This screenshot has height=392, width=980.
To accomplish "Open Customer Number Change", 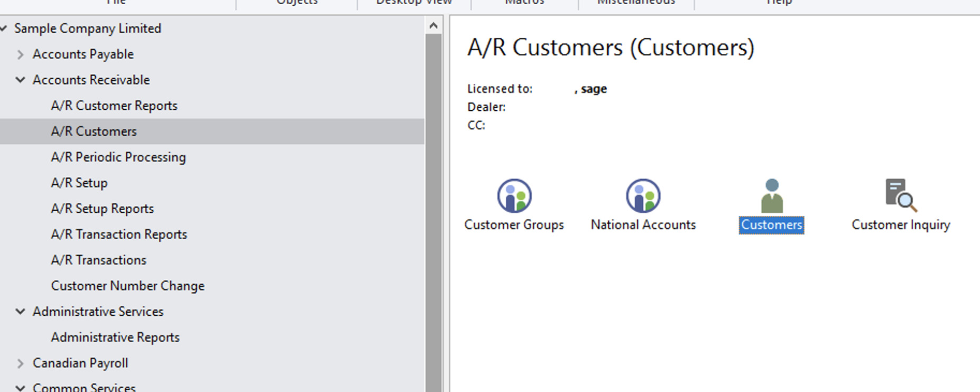I will [128, 286].
